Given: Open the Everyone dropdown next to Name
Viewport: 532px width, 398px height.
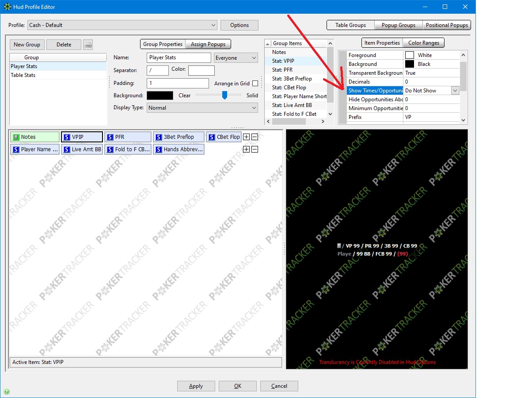Looking at the screenshot, I should click(236, 58).
